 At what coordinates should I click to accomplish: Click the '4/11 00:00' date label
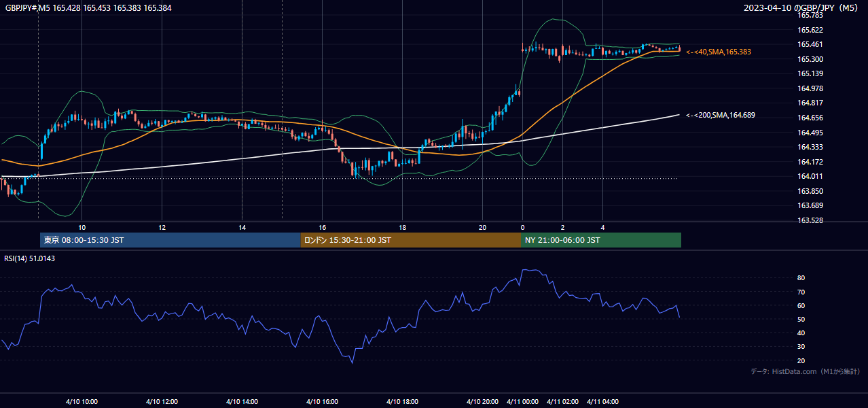tap(522, 401)
